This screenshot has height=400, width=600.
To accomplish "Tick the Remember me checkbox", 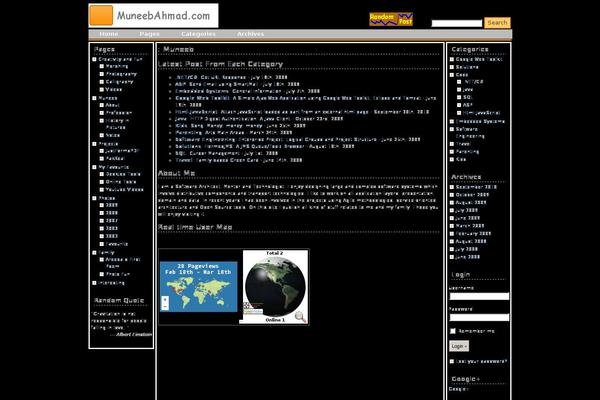I will pyautogui.click(x=453, y=331).
